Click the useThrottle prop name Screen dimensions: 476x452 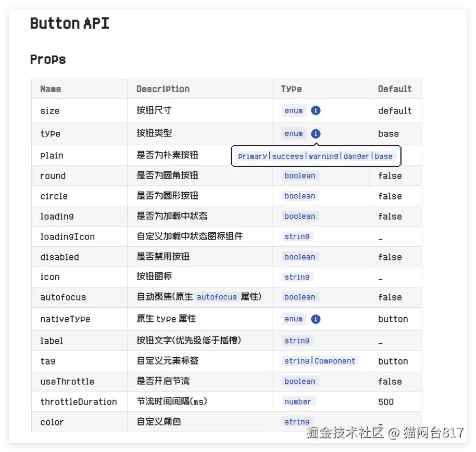click(x=66, y=381)
